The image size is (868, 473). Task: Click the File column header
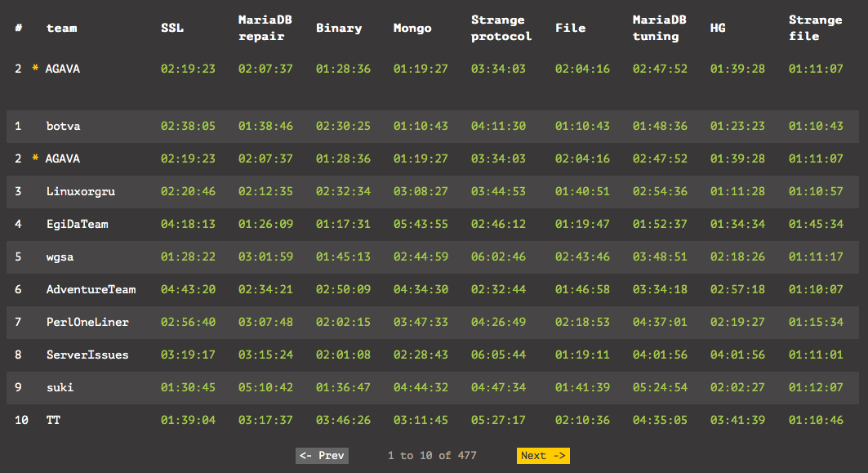(x=570, y=28)
